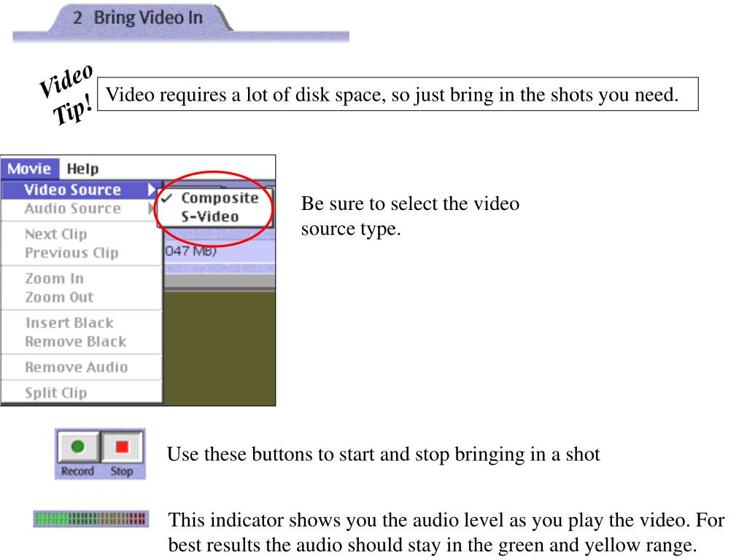This screenshot has height=560, width=747.
Task: Click Next Clip menu entry
Action: coord(81,234)
